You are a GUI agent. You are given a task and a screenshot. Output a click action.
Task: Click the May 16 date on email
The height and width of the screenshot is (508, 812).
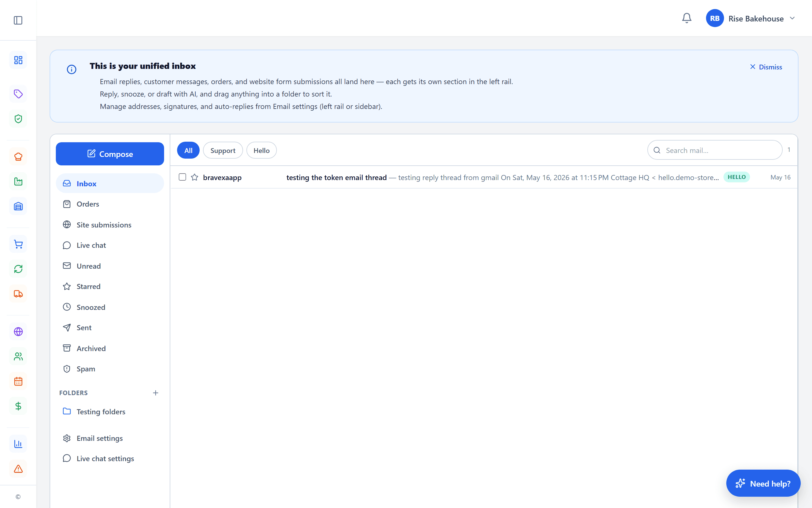pyautogui.click(x=780, y=177)
